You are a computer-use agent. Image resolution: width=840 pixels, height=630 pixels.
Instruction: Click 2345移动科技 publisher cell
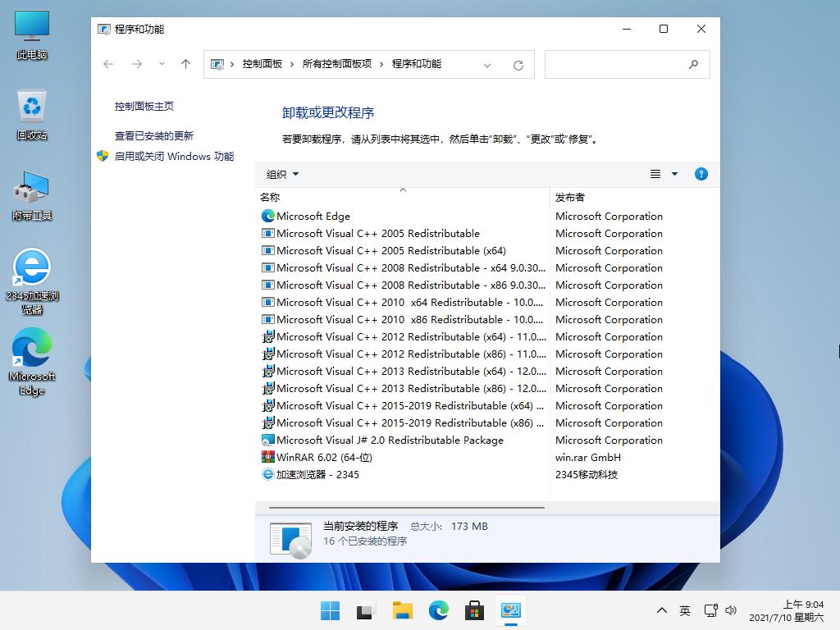(x=586, y=474)
